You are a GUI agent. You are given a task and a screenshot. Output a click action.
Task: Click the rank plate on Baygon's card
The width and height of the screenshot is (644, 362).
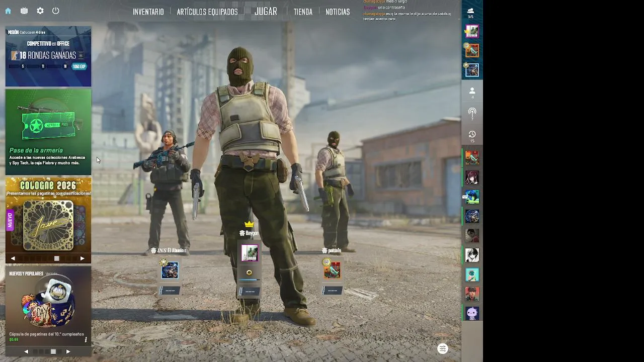pyautogui.click(x=250, y=291)
